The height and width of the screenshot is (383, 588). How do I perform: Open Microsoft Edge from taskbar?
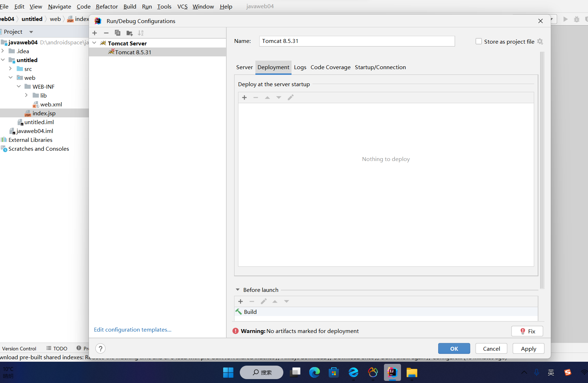tap(315, 372)
